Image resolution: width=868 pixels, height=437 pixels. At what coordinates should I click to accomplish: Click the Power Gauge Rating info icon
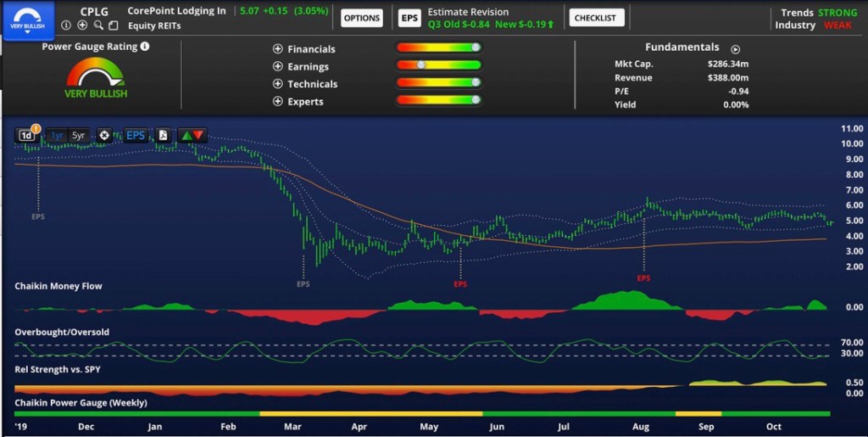[x=145, y=47]
